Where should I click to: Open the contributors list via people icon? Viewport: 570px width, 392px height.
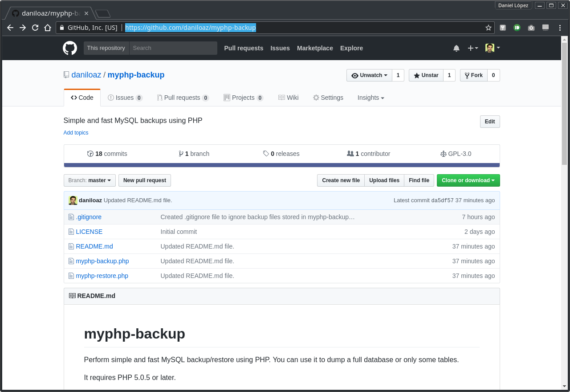pyautogui.click(x=350, y=153)
